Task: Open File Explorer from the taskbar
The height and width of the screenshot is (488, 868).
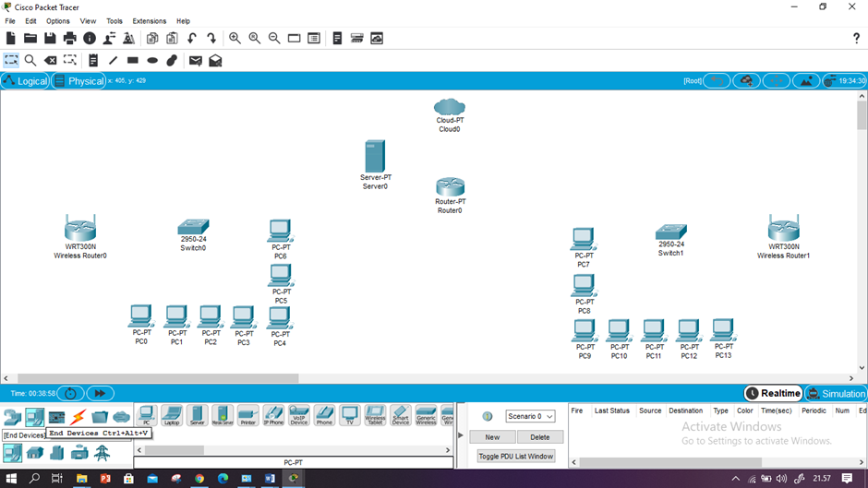Action: (x=82, y=479)
